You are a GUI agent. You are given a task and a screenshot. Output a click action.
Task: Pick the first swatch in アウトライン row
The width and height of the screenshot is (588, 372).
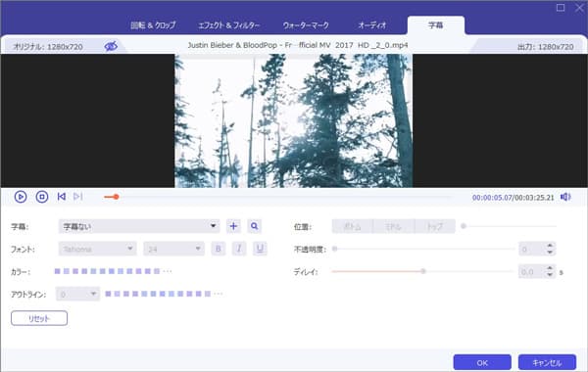(x=108, y=294)
